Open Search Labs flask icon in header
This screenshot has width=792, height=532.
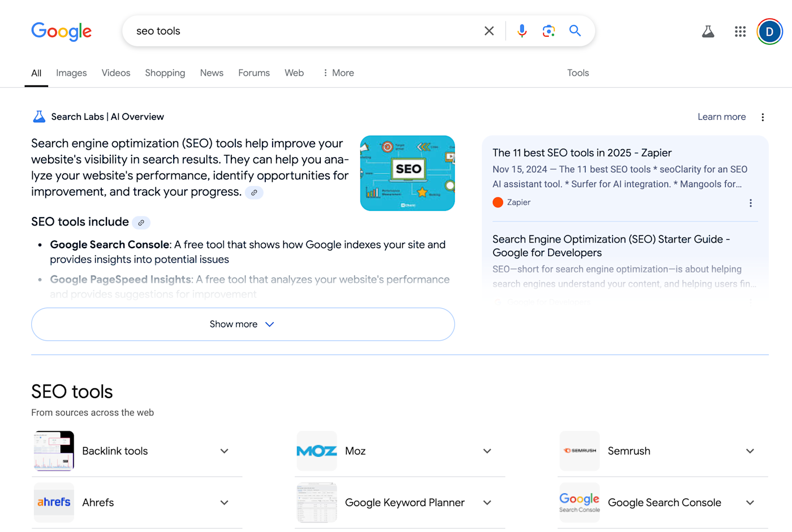(x=708, y=32)
